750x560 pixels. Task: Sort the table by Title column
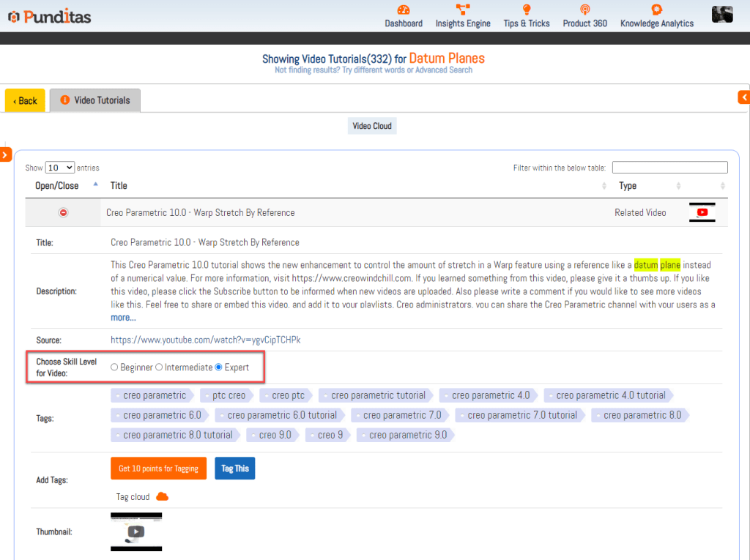click(119, 186)
